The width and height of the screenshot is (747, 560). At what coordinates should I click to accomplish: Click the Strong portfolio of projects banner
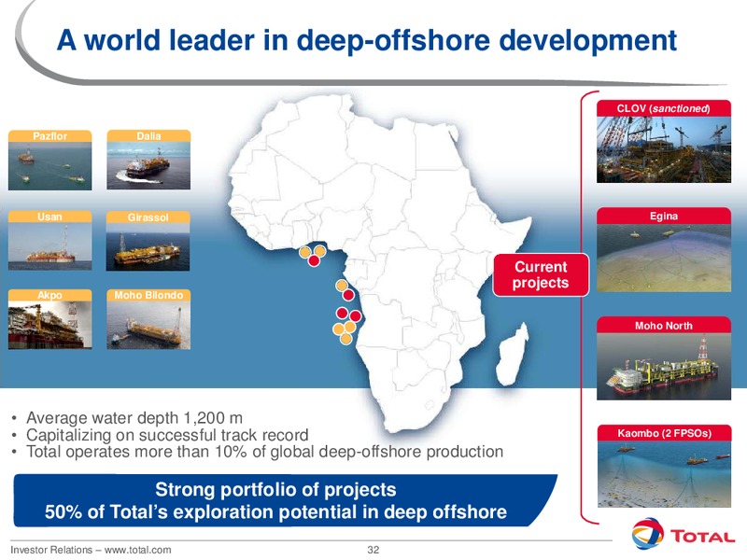(285, 500)
